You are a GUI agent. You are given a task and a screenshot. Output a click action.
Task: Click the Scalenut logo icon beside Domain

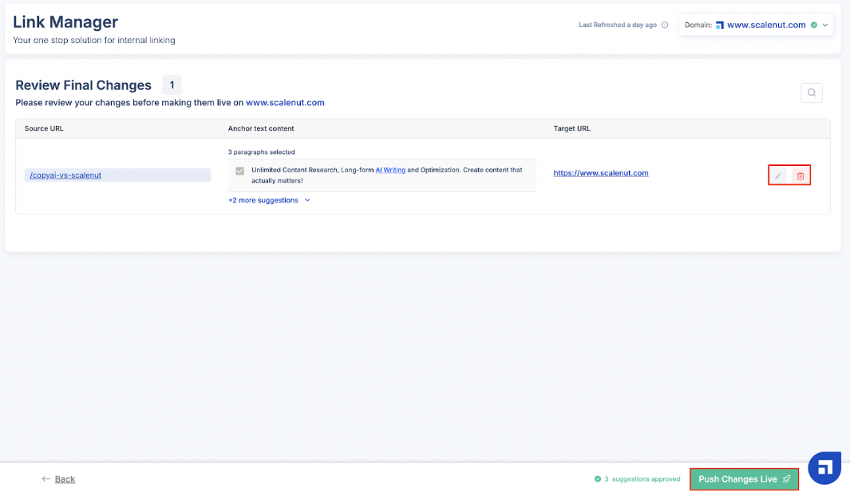pyautogui.click(x=720, y=25)
